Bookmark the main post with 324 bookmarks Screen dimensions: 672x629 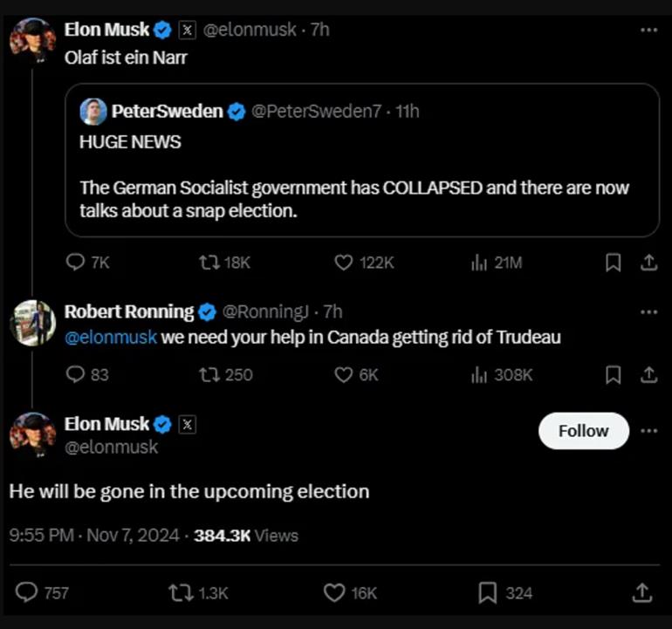click(488, 592)
